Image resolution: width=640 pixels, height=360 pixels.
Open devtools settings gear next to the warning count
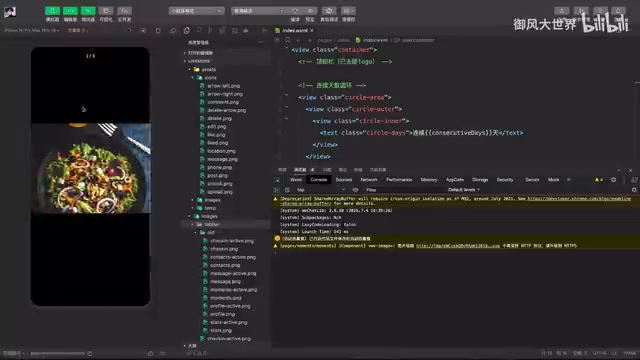coord(613,180)
